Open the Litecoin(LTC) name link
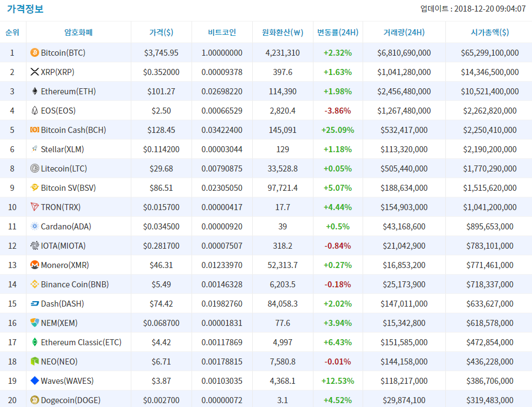Image resolution: width=532 pixels, height=407 pixels. (64, 169)
